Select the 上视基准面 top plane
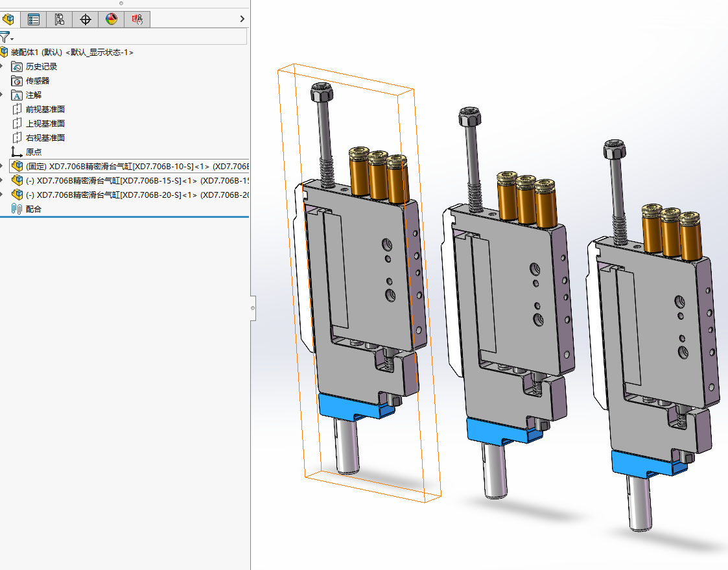The width and height of the screenshot is (728, 570). tap(45, 124)
